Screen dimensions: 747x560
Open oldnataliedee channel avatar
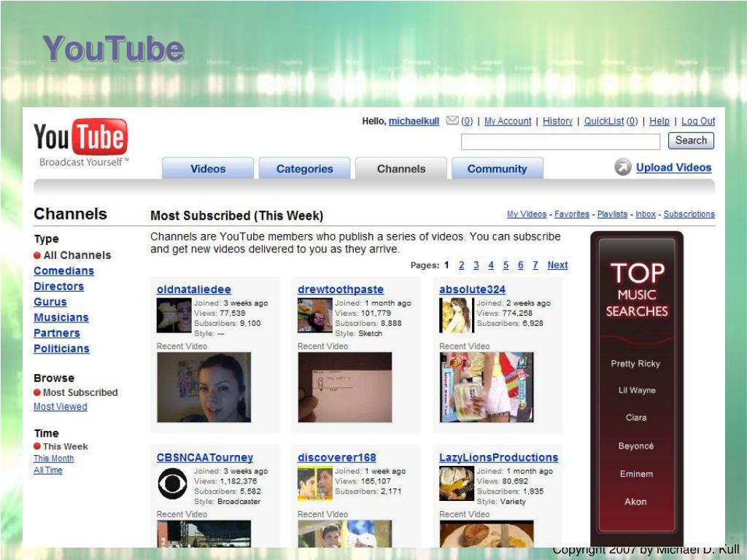pyautogui.click(x=174, y=315)
